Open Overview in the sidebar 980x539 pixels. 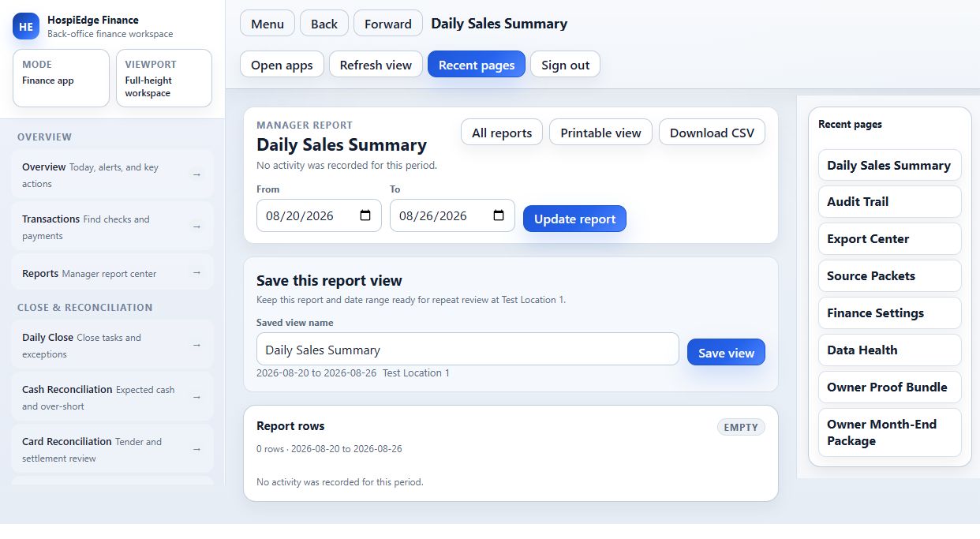(112, 175)
